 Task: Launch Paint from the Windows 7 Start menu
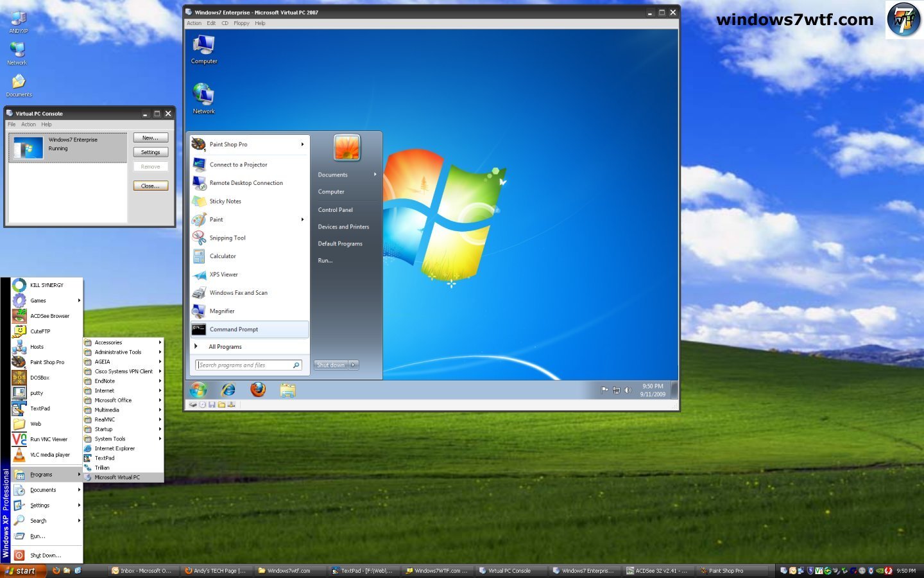coord(248,220)
